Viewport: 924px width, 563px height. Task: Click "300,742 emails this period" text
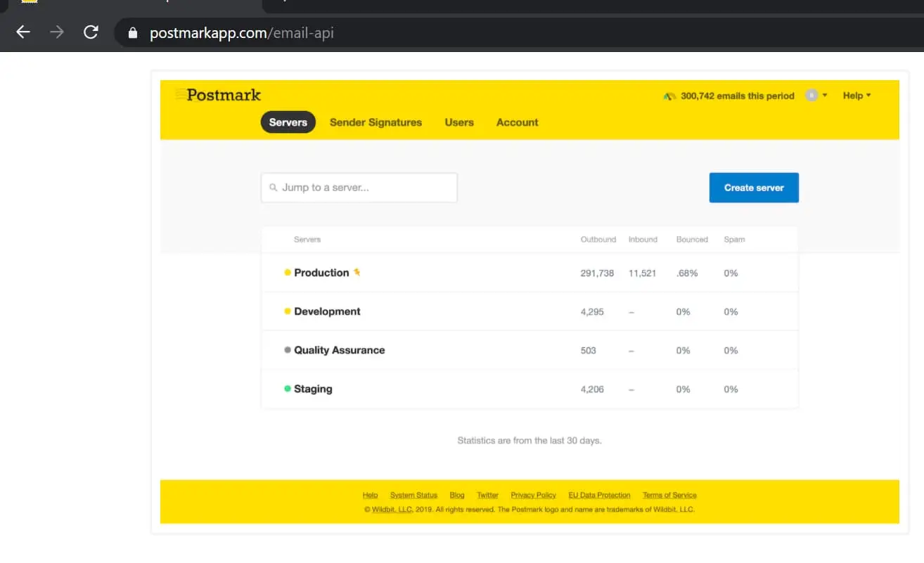(x=738, y=96)
